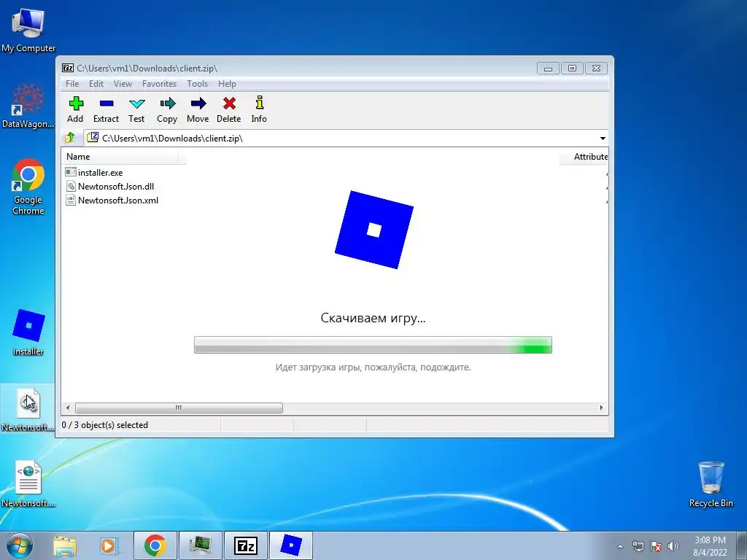Switch to the 7-Zip taskbar button

click(x=246, y=545)
